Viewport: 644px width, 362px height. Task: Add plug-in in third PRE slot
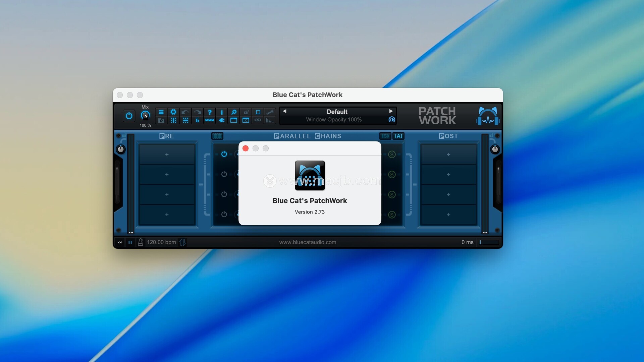pos(167,195)
